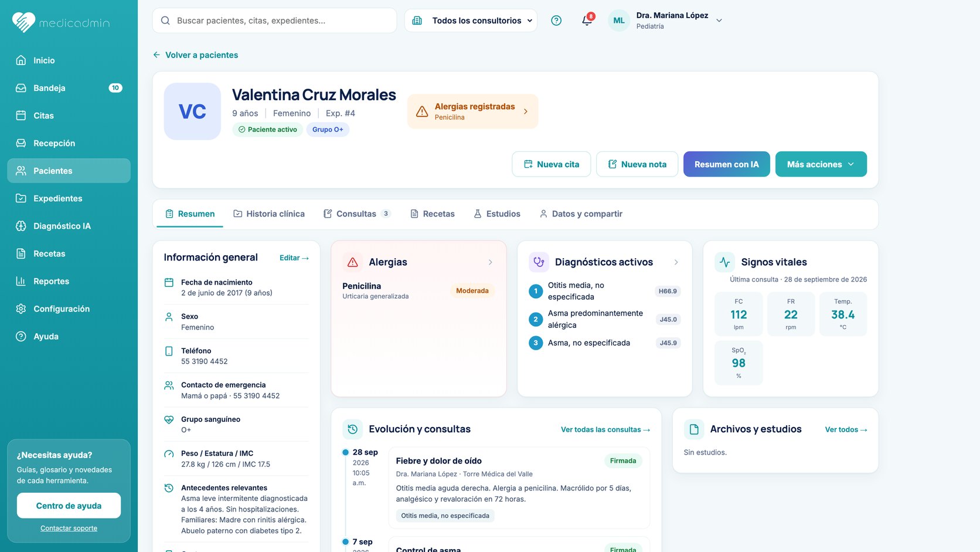
Task: Click the Fecha de nacimiento calendar icon
Action: (169, 283)
